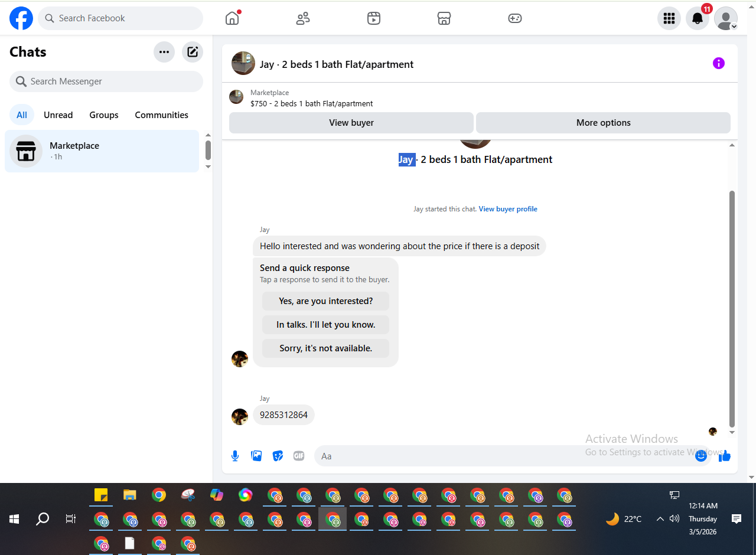756x555 pixels.
Task: Click the View buyer button
Action: coord(351,123)
